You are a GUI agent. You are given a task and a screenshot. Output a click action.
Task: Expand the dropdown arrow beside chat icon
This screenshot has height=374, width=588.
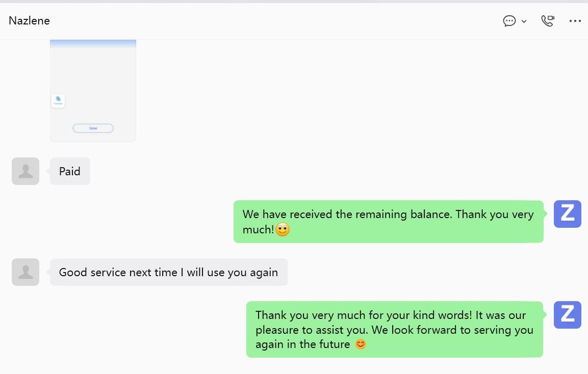[524, 21]
